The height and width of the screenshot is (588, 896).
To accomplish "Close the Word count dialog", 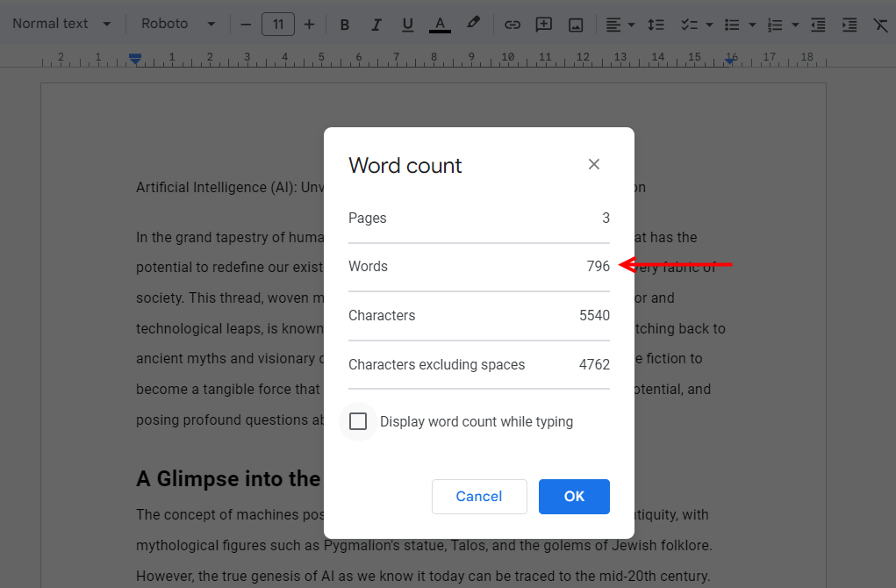I will (594, 165).
